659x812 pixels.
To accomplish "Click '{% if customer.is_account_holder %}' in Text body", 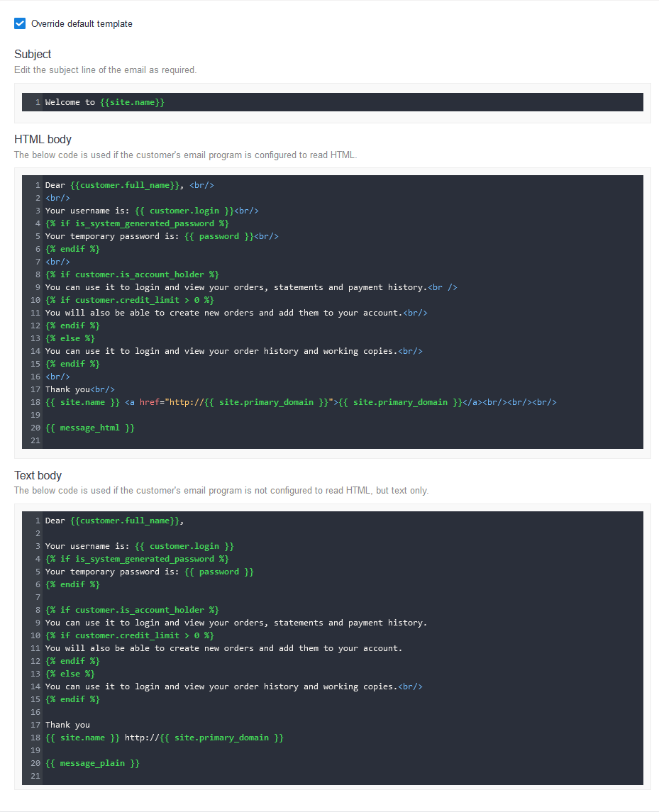I will (132, 610).
